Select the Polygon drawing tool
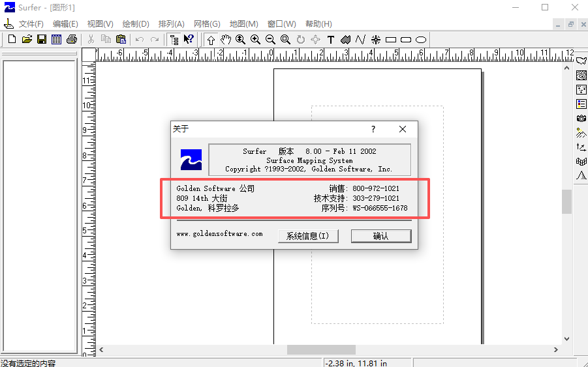 (x=345, y=39)
